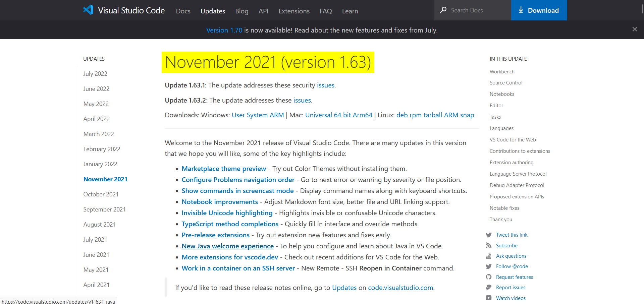Open Work in a container on SSH server link
The width and height of the screenshot is (644, 304).
point(238,268)
